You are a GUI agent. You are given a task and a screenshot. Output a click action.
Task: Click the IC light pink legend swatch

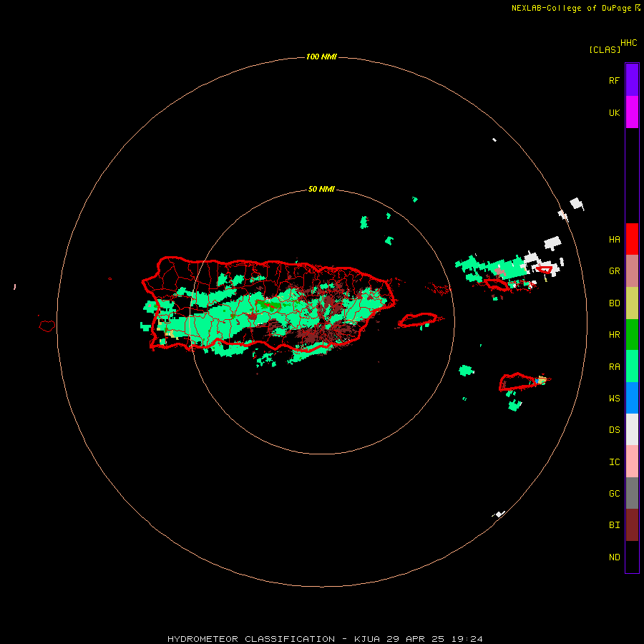[632, 462]
